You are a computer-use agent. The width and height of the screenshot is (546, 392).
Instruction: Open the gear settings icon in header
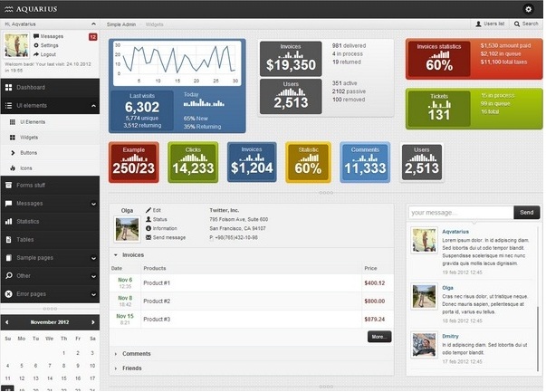(528, 9)
